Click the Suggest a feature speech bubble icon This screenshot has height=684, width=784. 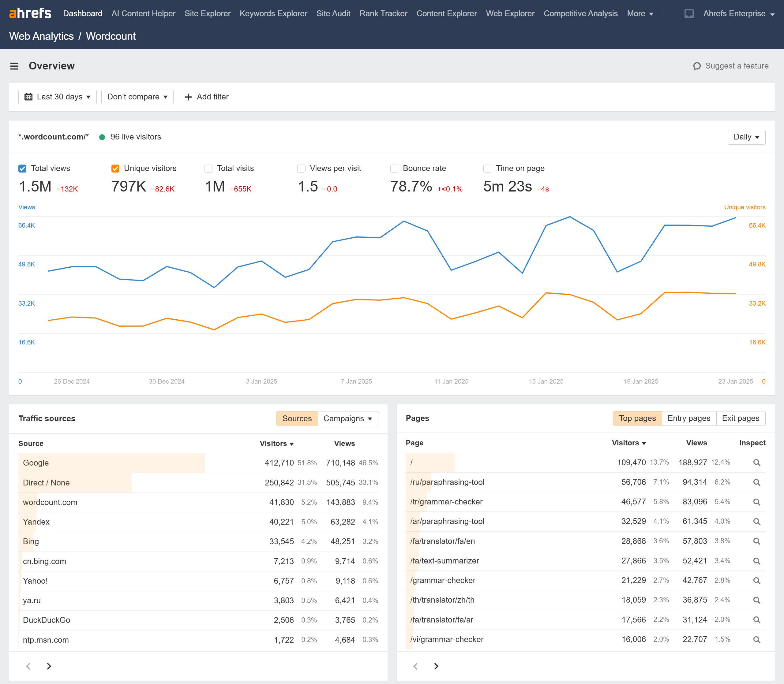[696, 66]
